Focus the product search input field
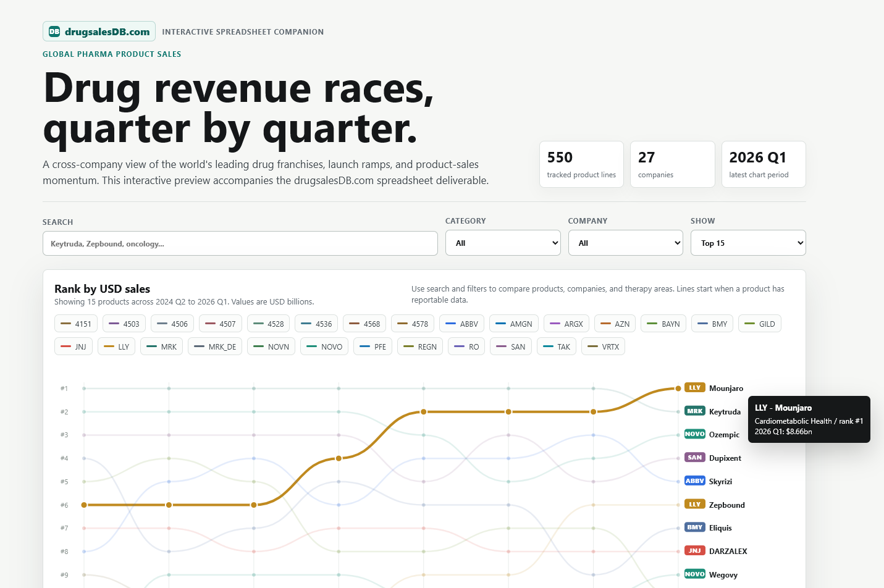This screenshot has height=588, width=884. [240, 243]
